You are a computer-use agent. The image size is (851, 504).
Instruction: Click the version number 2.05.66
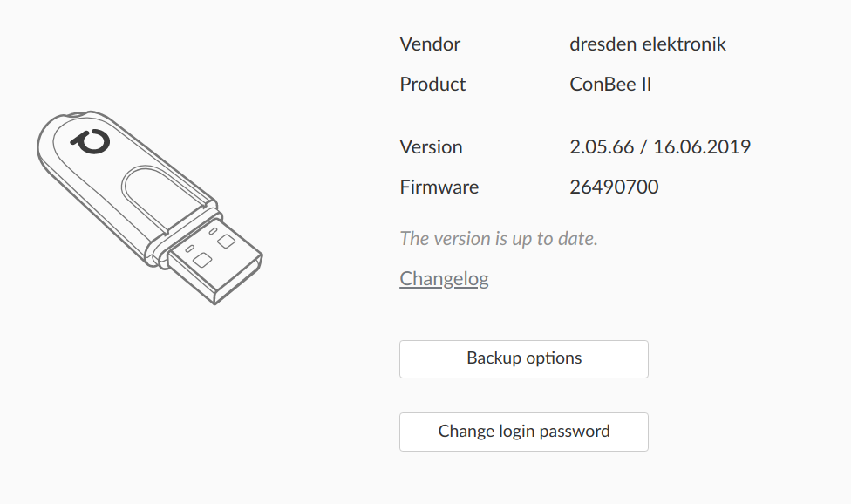pyautogui.click(x=602, y=146)
